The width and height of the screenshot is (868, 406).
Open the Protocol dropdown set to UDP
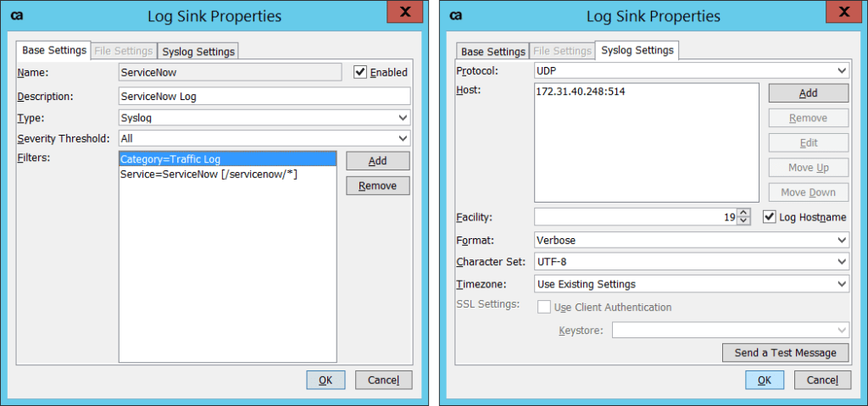coord(692,70)
